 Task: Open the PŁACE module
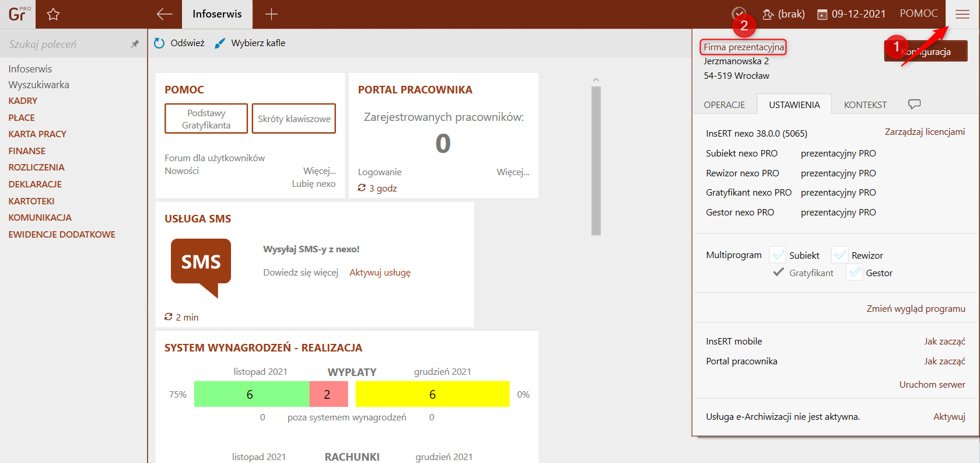click(22, 117)
